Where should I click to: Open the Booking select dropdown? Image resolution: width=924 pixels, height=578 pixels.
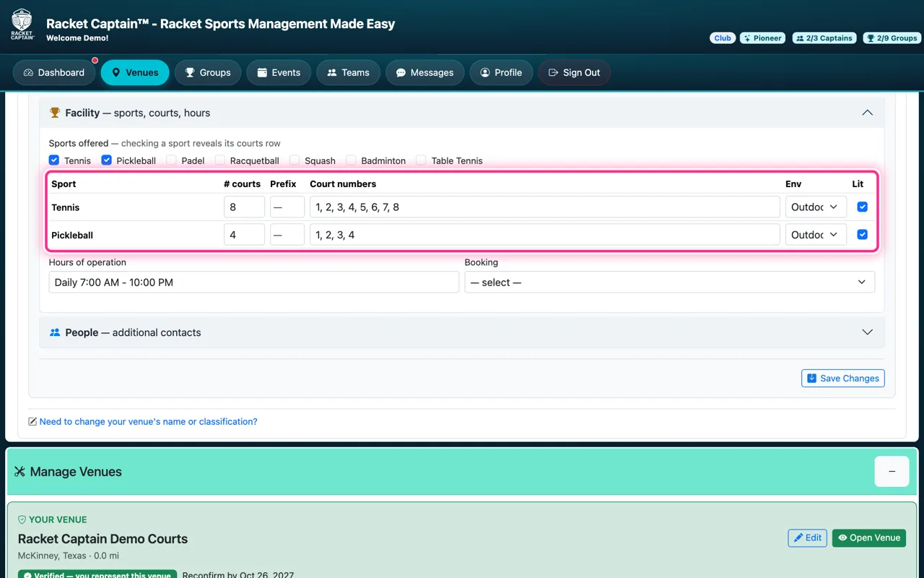[670, 282]
